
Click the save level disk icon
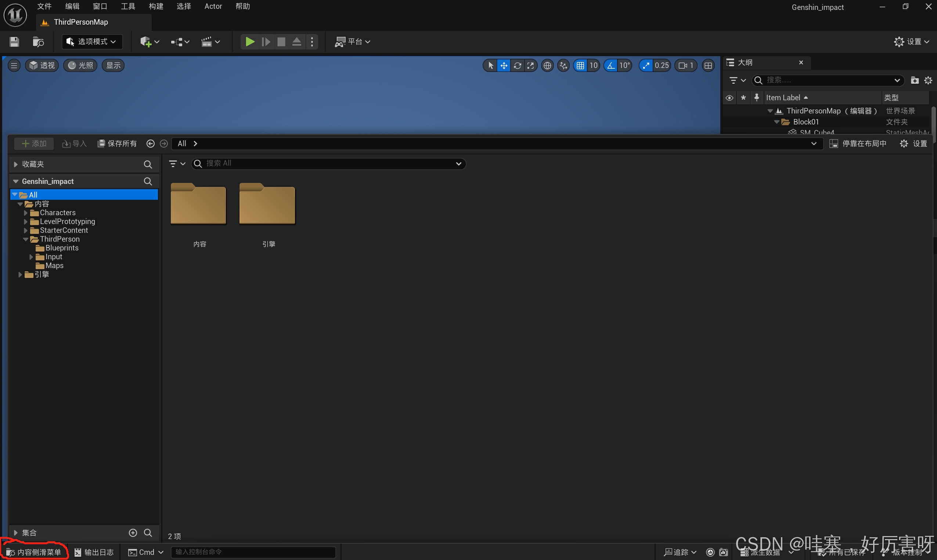(14, 41)
